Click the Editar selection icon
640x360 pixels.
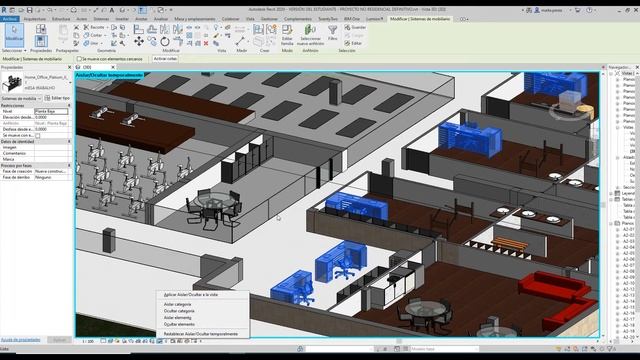(x=353, y=43)
